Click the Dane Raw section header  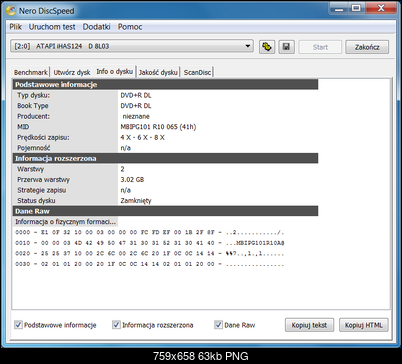165,211
